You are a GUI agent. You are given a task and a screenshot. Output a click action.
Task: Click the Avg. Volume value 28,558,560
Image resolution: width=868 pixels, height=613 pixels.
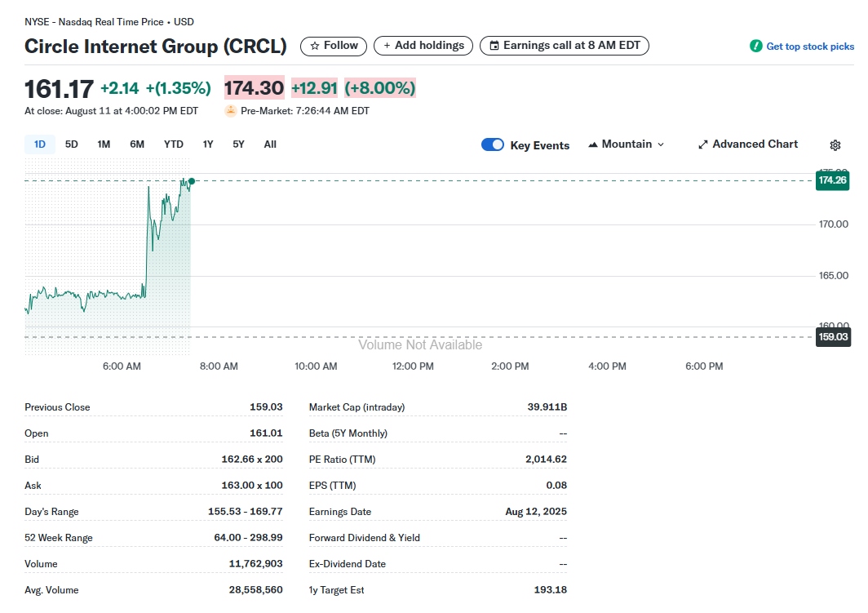(x=256, y=590)
